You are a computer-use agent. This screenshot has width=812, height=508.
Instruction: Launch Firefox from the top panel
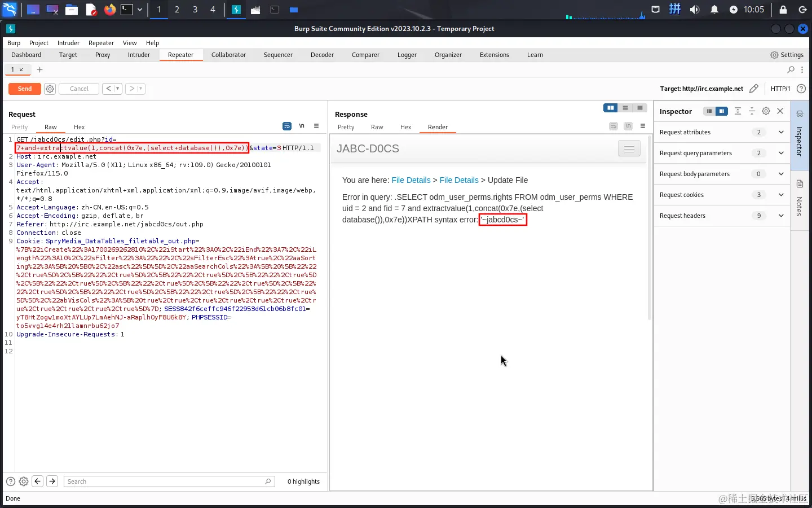pyautogui.click(x=109, y=10)
